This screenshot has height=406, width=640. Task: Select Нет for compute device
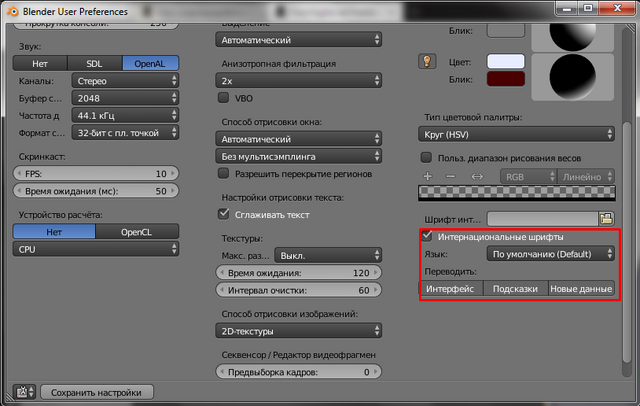pos(54,232)
